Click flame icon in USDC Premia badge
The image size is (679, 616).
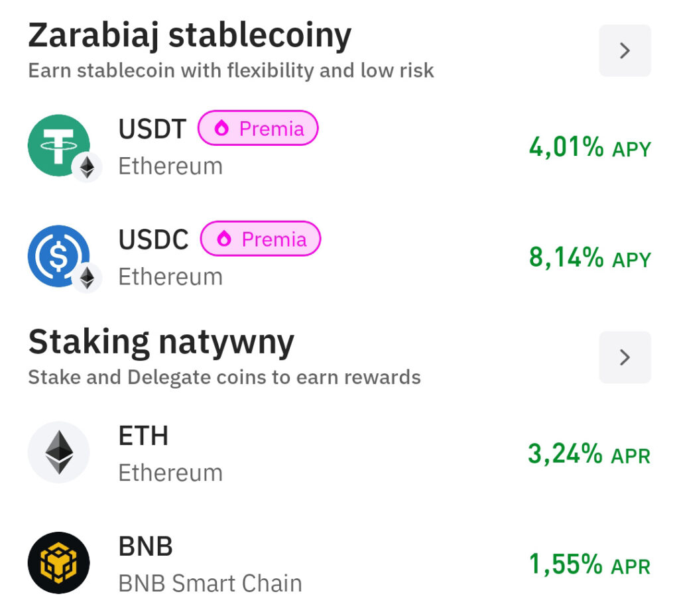(224, 239)
